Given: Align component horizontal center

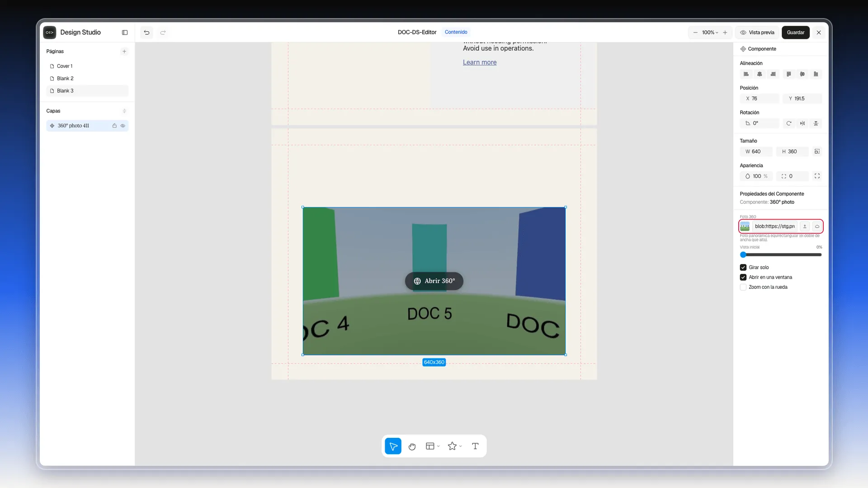Looking at the screenshot, I should coord(759,74).
